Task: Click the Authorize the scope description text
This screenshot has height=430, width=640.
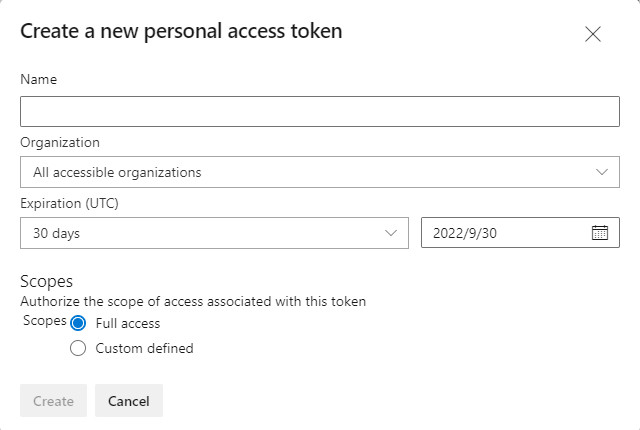Action: click(193, 301)
